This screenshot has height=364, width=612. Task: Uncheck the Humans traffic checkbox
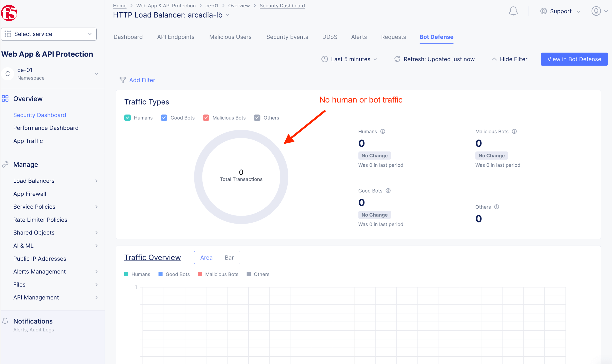coord(127,118)
